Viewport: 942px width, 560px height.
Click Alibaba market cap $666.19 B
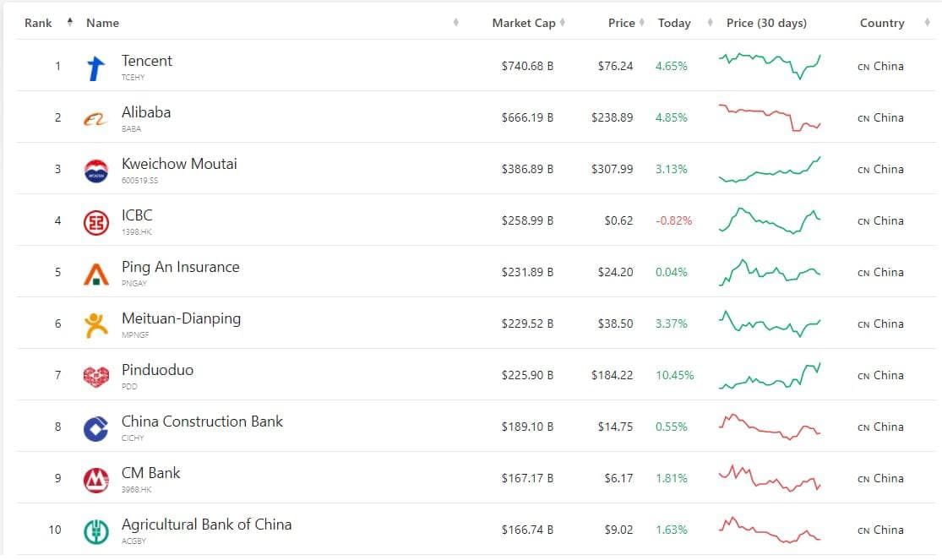[x=527, y=117]
